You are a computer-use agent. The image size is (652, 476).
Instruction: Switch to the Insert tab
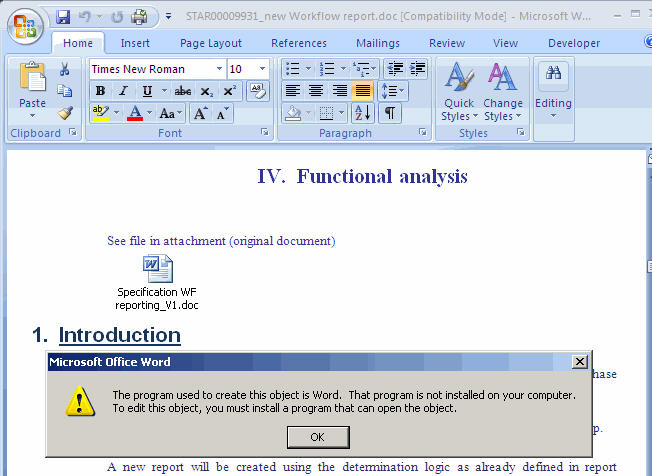pyautogui.click(x=135, y=43)
